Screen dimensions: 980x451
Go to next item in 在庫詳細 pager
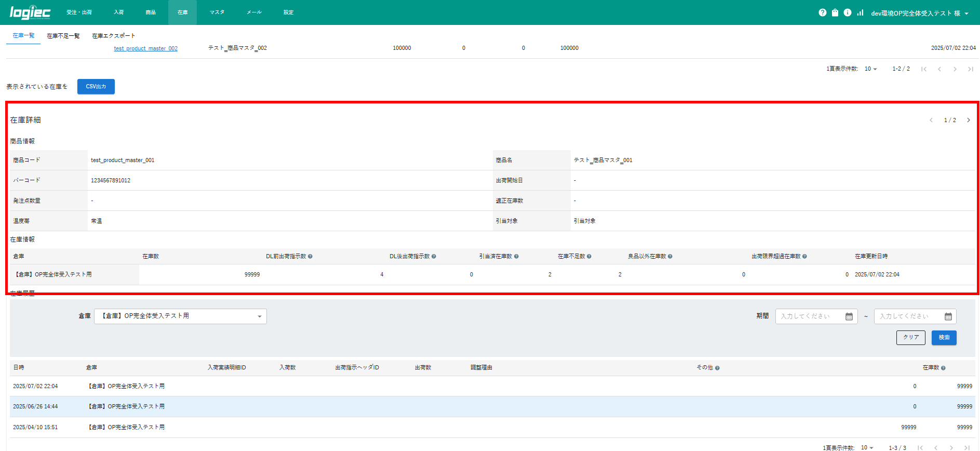[x=968, y=120]
